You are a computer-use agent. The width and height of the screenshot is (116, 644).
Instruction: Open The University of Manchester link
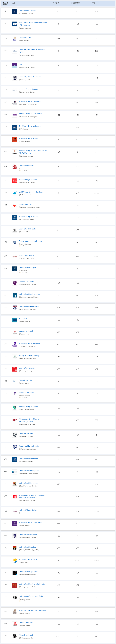[30, 114]
